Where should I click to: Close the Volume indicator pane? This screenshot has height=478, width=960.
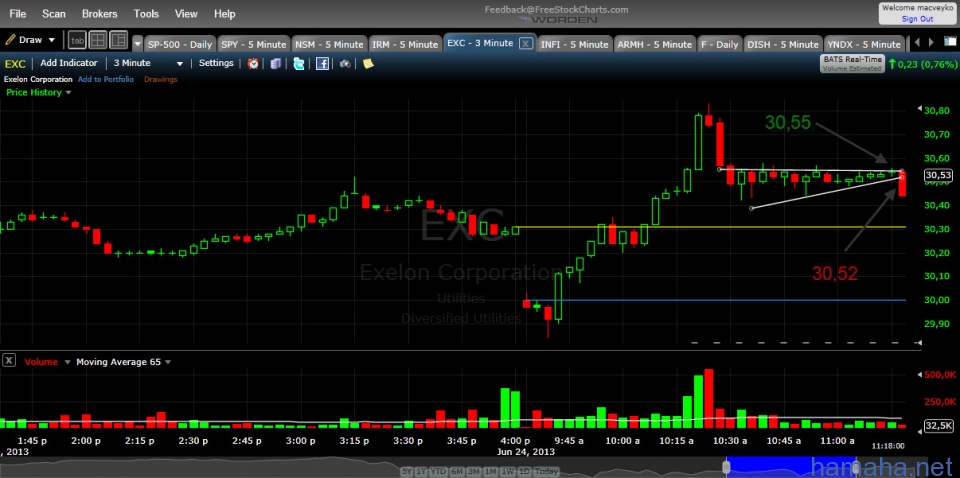(9, 361)
